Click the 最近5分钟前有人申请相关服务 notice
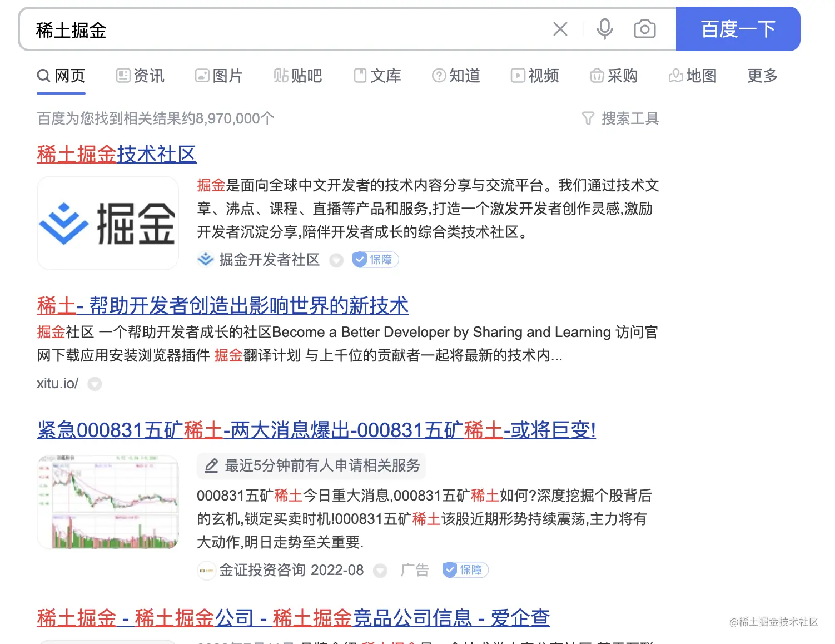 pos(311,465)
